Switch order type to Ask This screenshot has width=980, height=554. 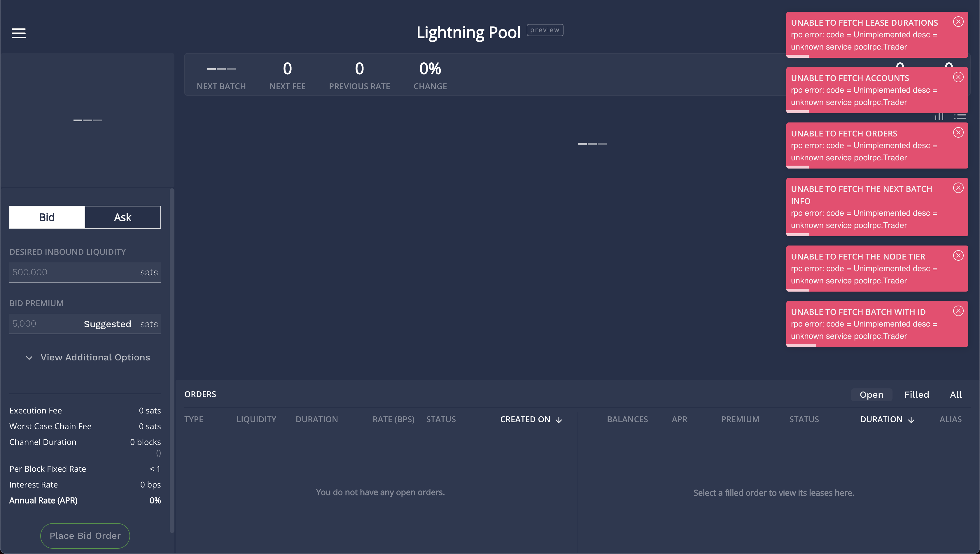pos(123,217)
